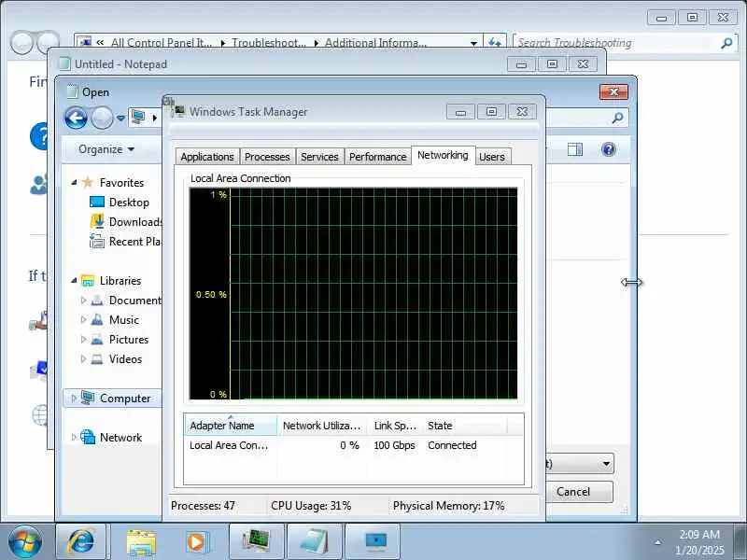747x560 pixels.
Task: Expand the Pictures library
Action: [x=83, y=339]
